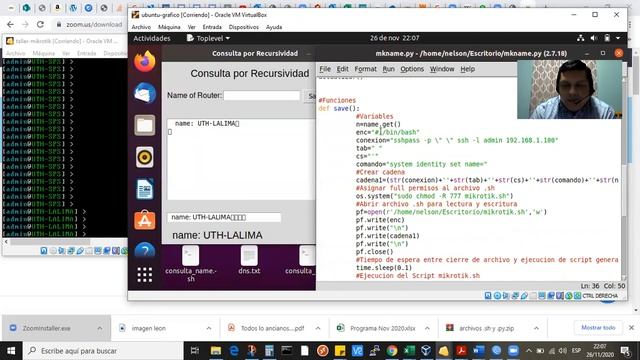Open Task View on the taskbar
The image size is (640, 360).
(x=195, y=351)
